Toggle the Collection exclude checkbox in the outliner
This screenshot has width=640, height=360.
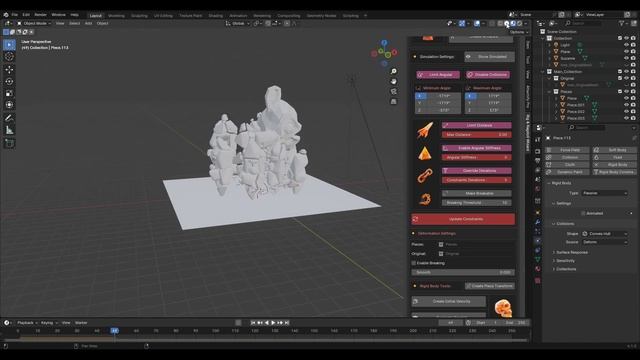tap(620, 38)
